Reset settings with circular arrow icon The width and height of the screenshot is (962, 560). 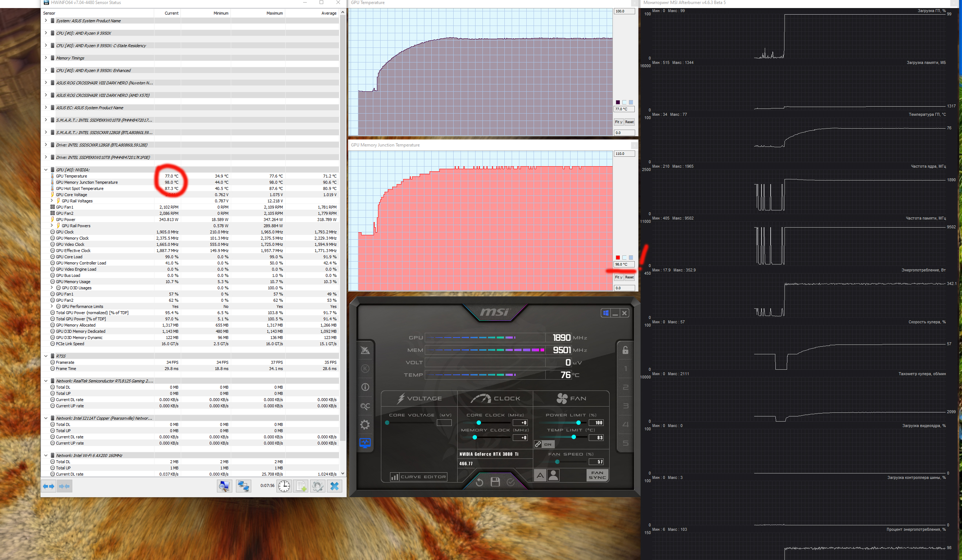[x=480, y=482]
